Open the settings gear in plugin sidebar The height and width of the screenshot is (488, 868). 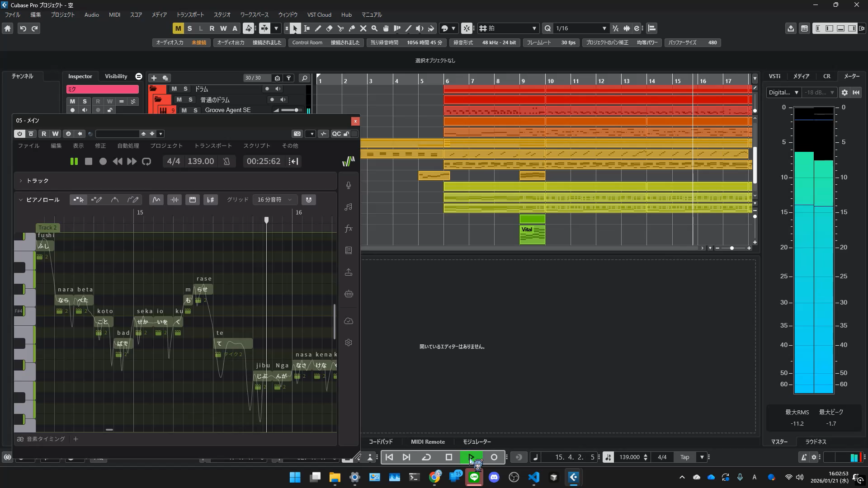[349, 343]
